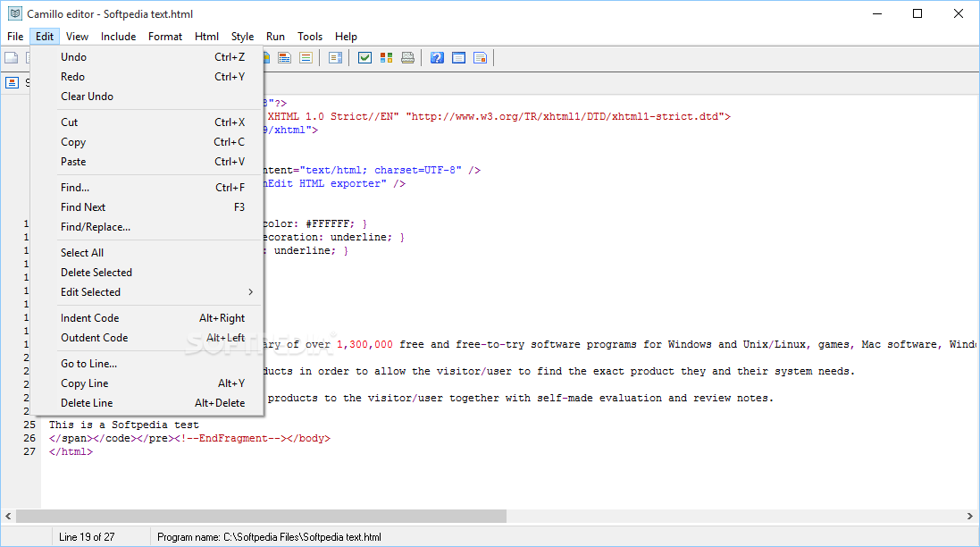Click the four colored squares toolbar icon

pos(386,58)
